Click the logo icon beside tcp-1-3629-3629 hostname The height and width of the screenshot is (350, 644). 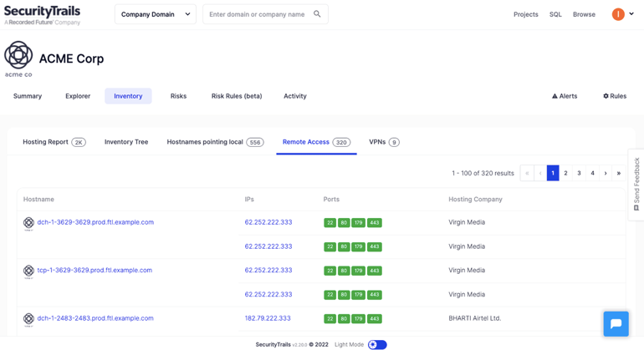(28, 271)
